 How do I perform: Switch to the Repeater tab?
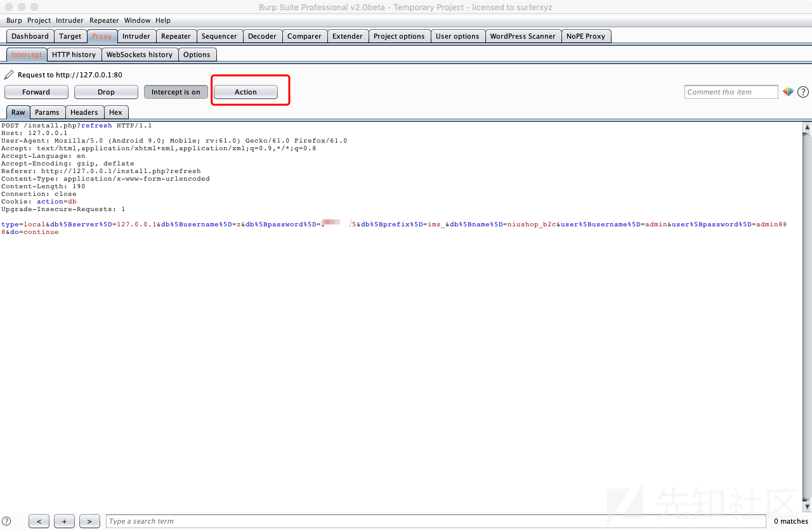pyautogui.click(x=176, y=36)
